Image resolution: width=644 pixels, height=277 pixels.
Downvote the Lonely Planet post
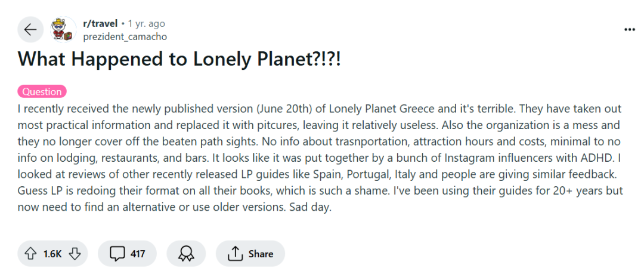pos(75,254)
